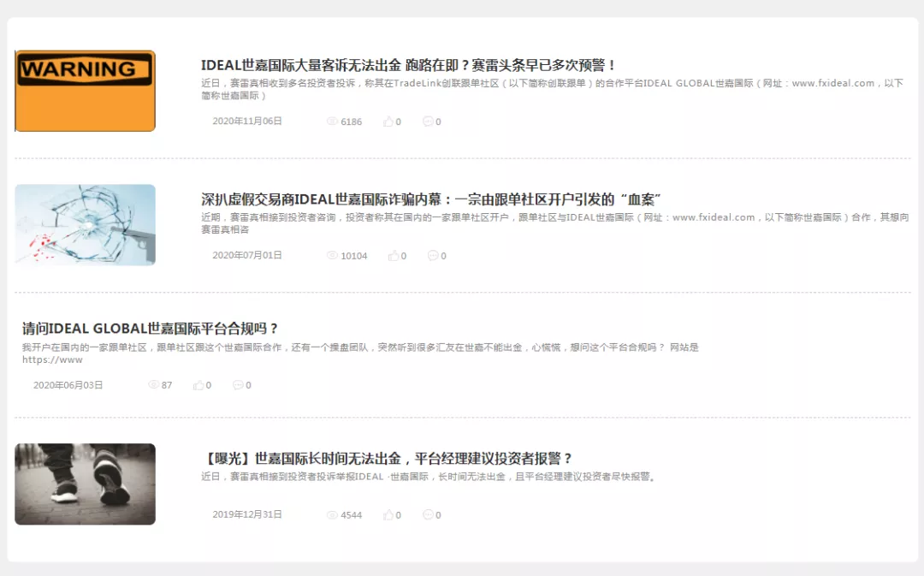924x576 pixels.
Task: Click the summary starting 近期，赛雷真相接到投资者咨询
Action: (554, 223)
